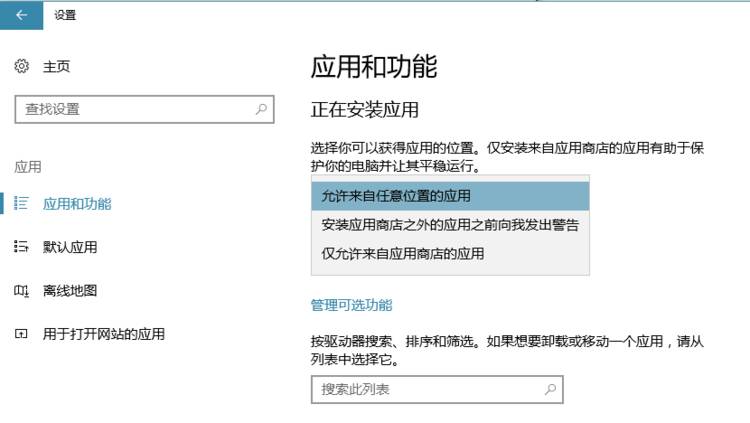Click the gear icon next to 主页
The width and height of the screenshot is (750, 423).
(22, 66)
